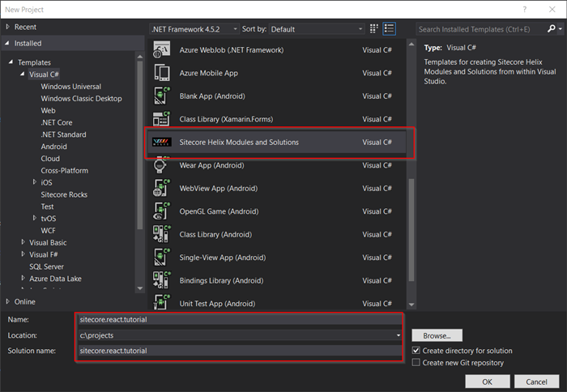Select the Web category
Image resolution: width=567 pixels, height=392 pixels.
(x=48, y=110)
